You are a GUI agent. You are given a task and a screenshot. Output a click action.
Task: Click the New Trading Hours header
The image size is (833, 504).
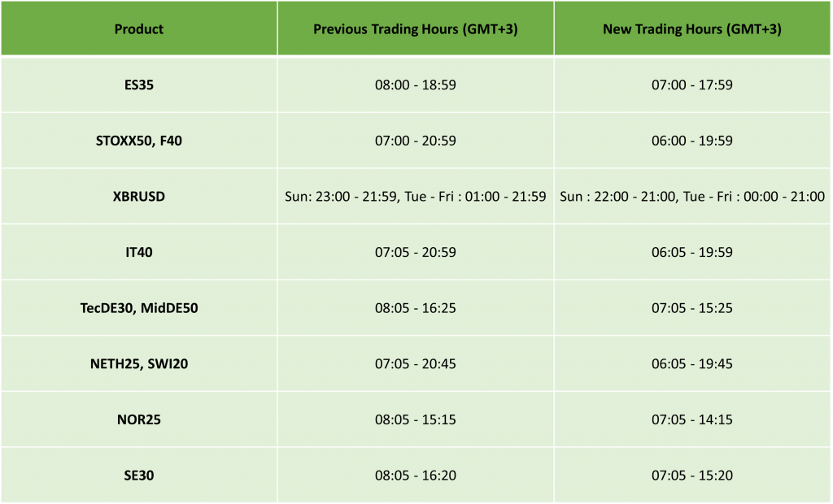691,28
